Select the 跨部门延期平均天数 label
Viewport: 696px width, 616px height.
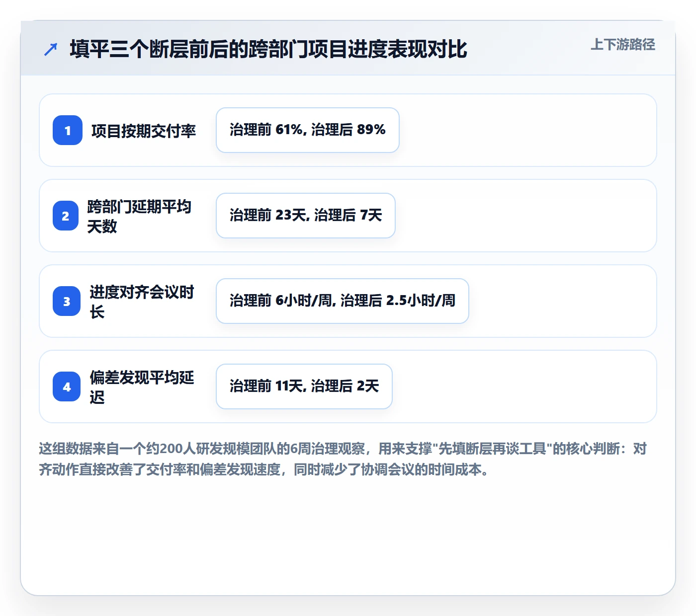139,216
